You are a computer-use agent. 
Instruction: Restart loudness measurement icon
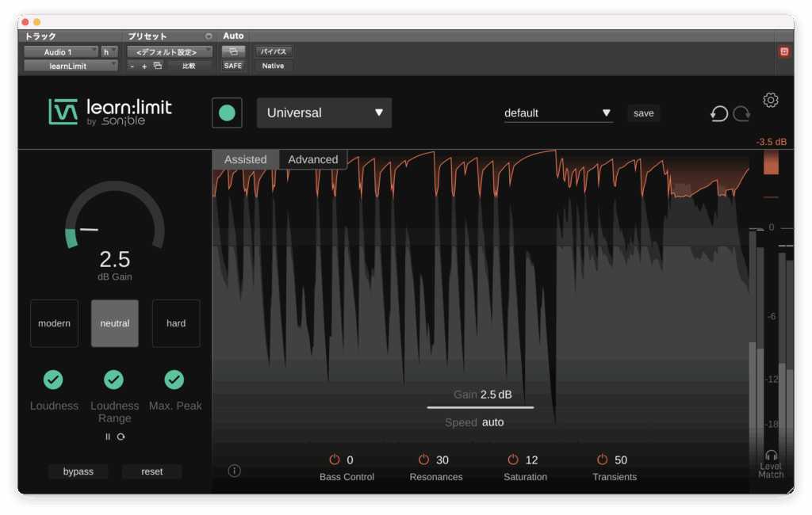tap(121, 437)
